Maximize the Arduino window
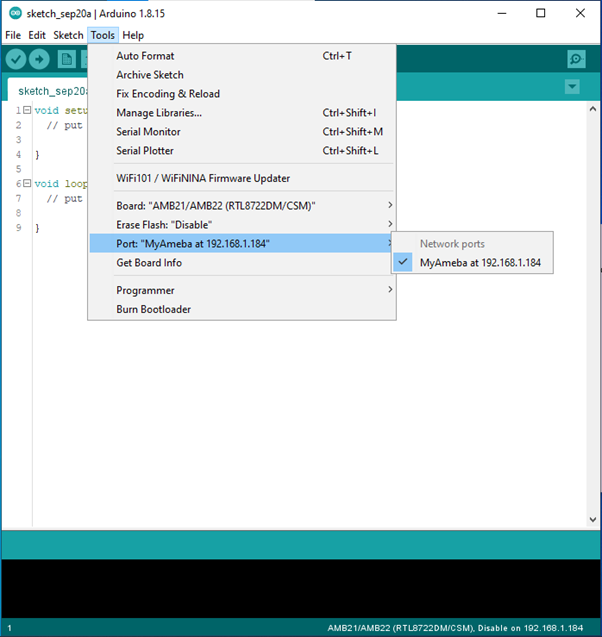602x637 pixels. (541, 13)
